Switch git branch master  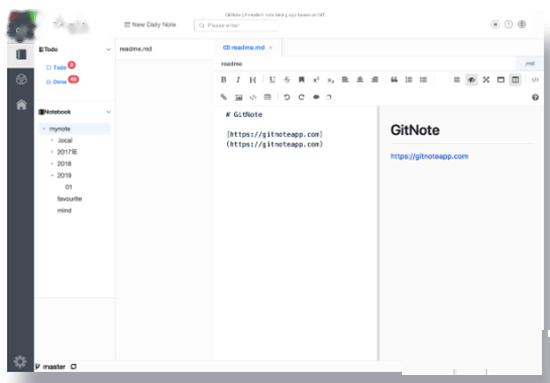click(51, 367)
